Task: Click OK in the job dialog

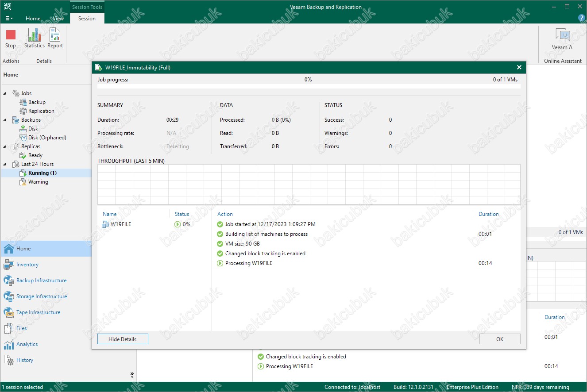Action: click(x=500, y=339)
